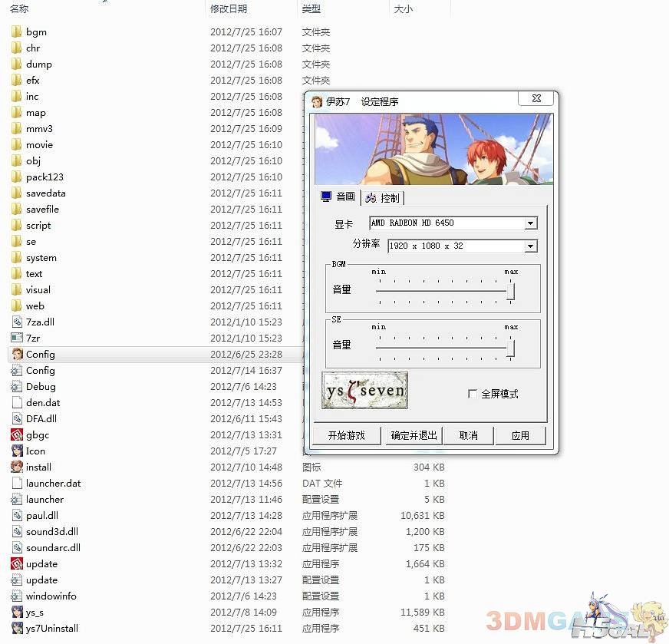Viewport: 669px width, 644px height.
Task: Click the 开始游戏 button
Action: [x=347, y=436]
